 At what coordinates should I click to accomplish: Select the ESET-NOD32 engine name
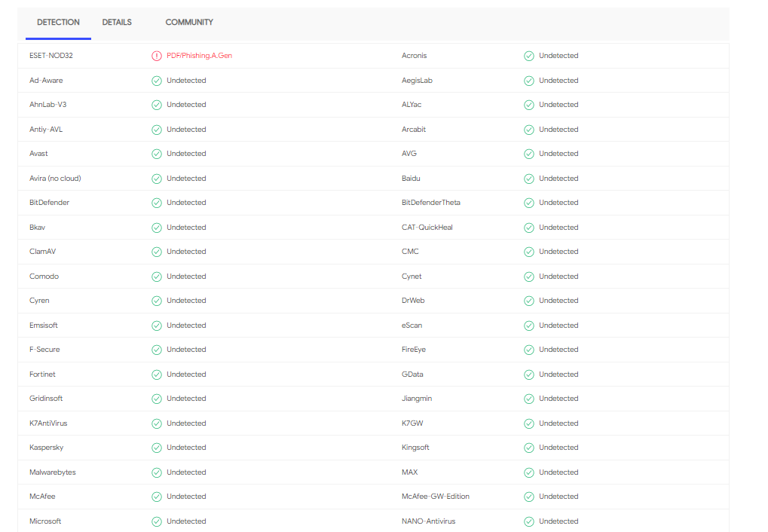coord(51,56)
